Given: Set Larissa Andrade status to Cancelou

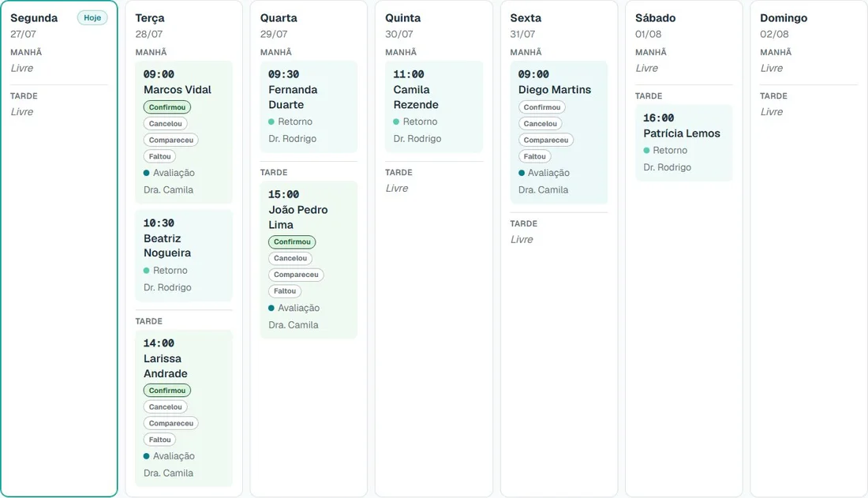Looking at the screenshot, I should pyautogui.click(x=165, y=406).
